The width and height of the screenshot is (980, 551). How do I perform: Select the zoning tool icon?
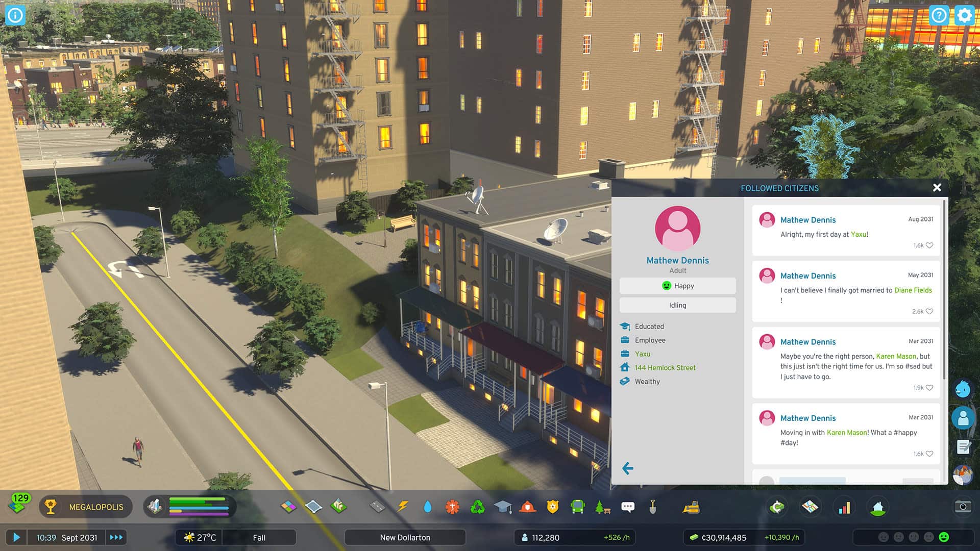pyautogui.click(x=288, y=507)
